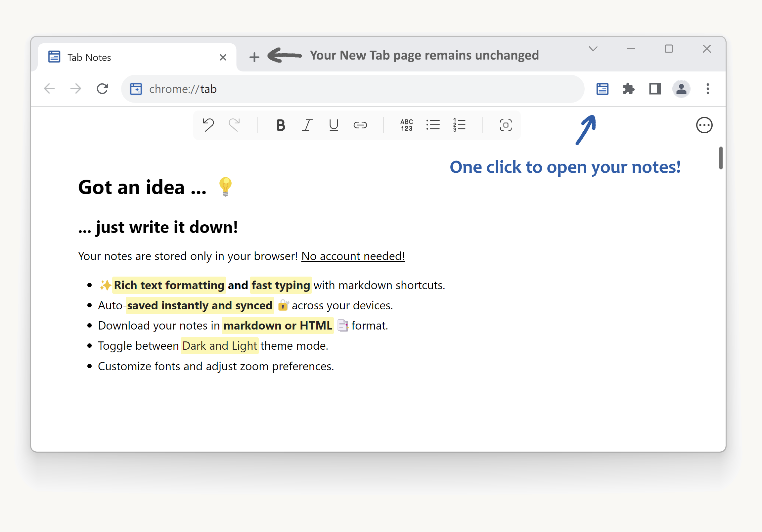Open Tab Notes extension from browser toolbar
Image resolution: width=762 pixels, height=532 pixels.
click(602, 89)
